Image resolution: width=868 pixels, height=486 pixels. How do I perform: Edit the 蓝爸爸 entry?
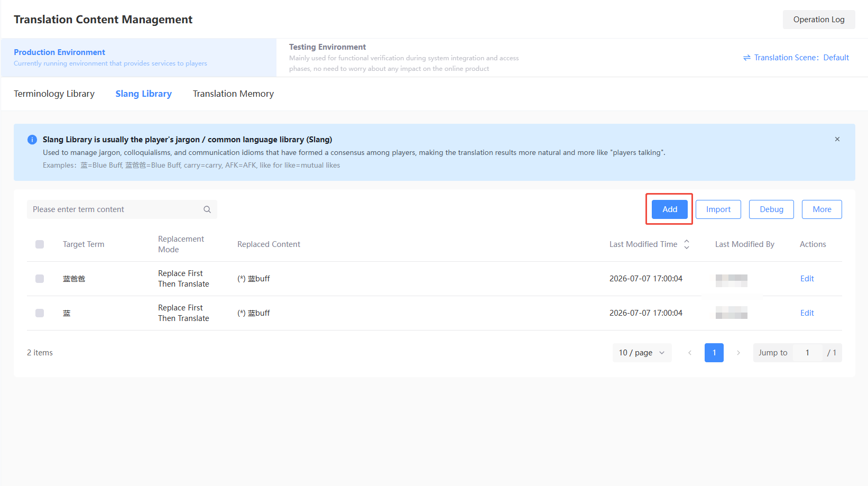pos(807,279)
